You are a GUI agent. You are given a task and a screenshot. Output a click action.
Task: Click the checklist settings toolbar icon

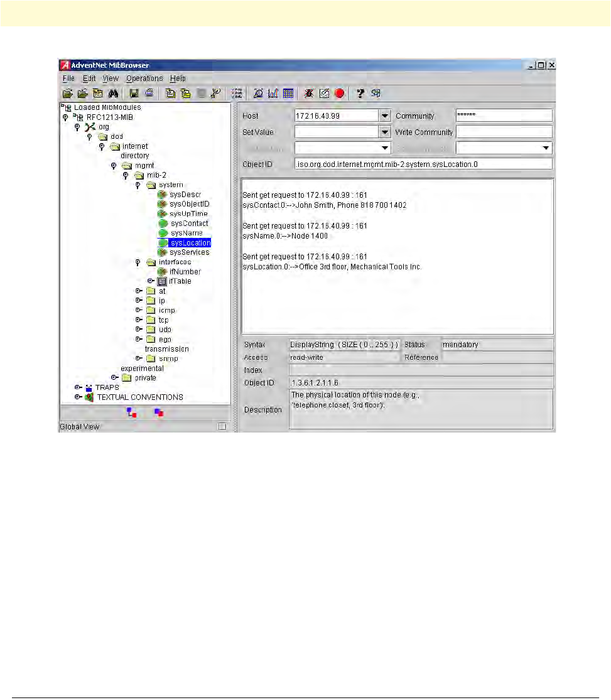pos(237,94)
